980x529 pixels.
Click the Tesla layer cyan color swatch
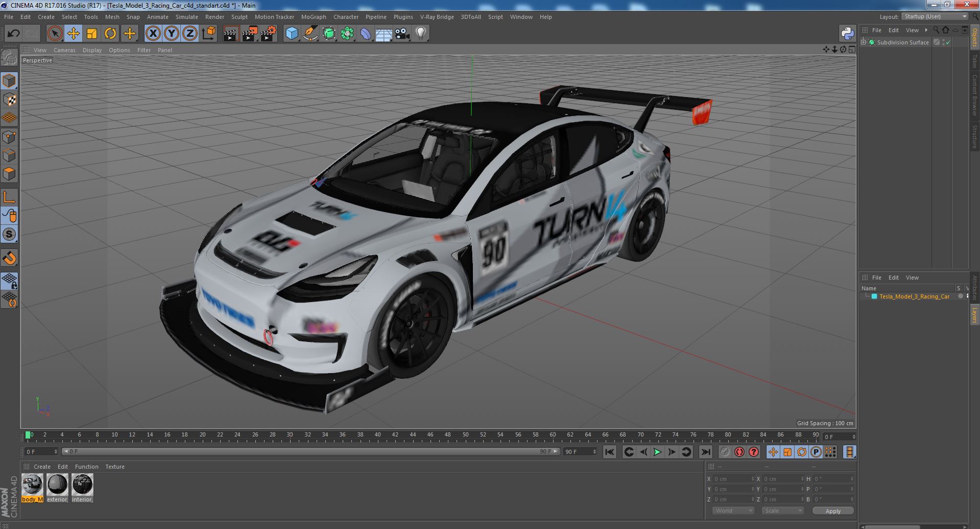(x=874, y=296)
